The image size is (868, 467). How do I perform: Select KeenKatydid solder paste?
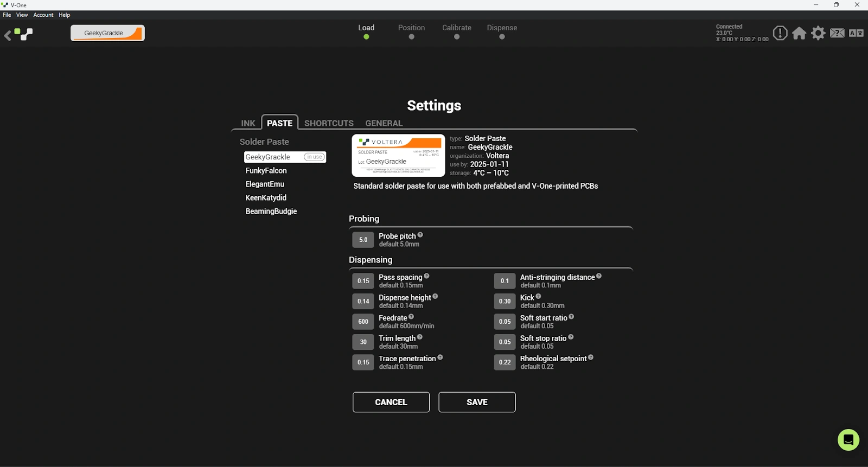[266, 197]
